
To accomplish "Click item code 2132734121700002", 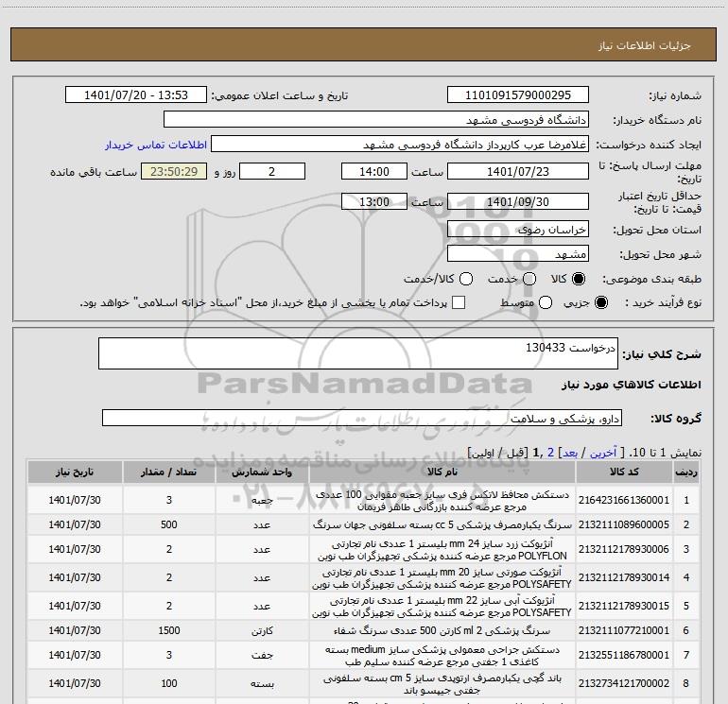I will (624, 683).
